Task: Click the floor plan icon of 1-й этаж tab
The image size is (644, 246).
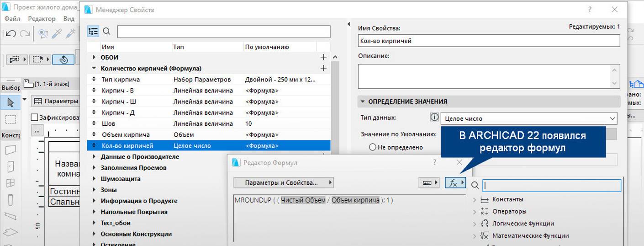Action: point(29,83)
